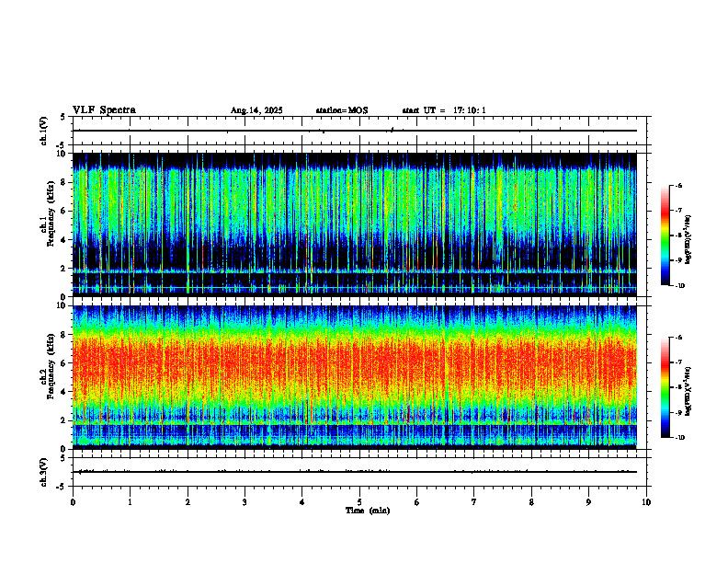Click tick label 10 on Time axis
Screen dimensions: 728x563
point(646,502)
